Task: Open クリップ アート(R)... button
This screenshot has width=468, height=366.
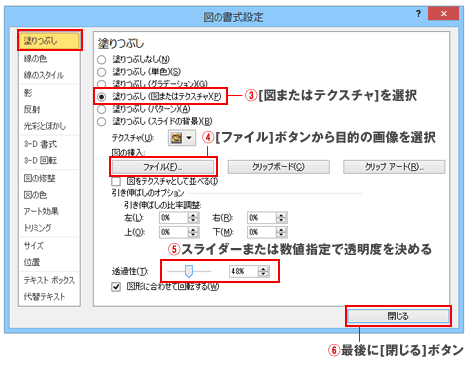Action: (394, 167)
